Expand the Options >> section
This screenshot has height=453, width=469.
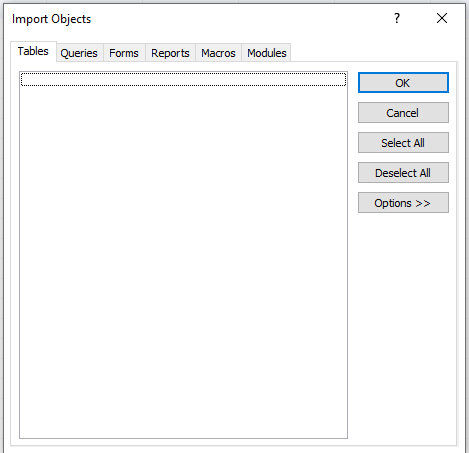point(403,203)
